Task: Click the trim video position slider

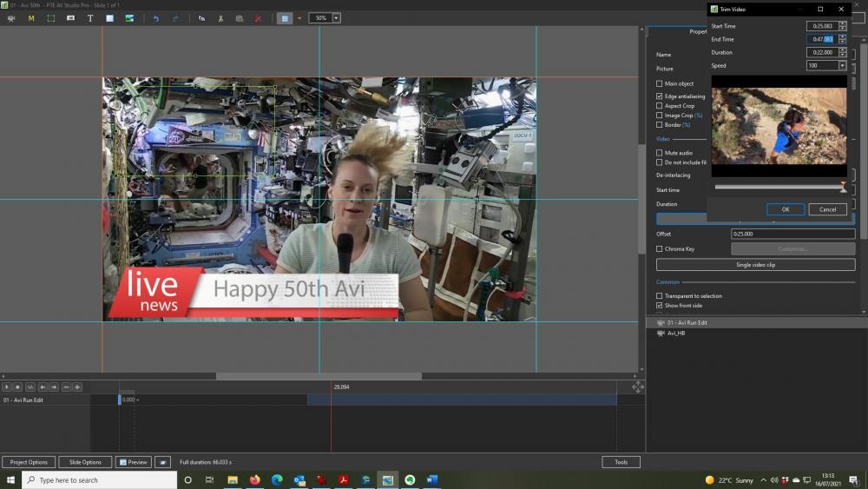Action: point(778,186)
